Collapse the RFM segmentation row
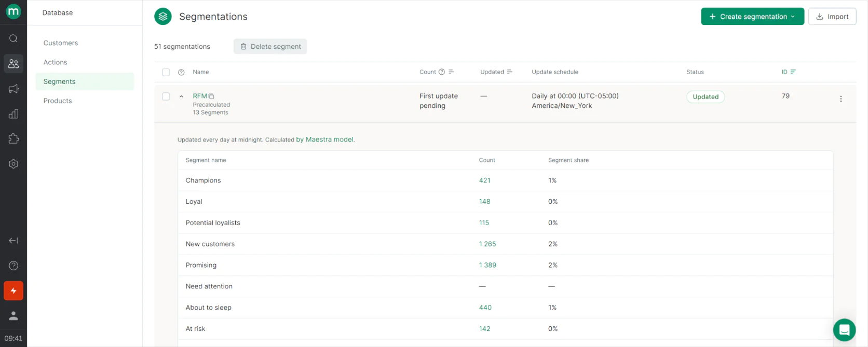This screenshot has height=347, width=868. pyautogui.click(x=181, y=96)
